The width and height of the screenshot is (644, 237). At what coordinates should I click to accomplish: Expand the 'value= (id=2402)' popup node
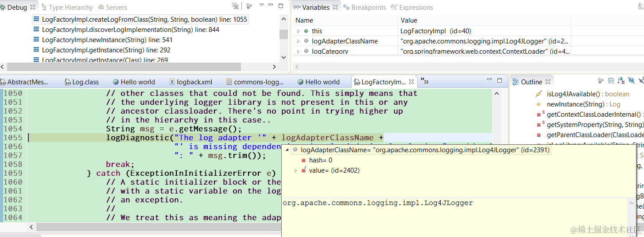click(x=296, y=170)
